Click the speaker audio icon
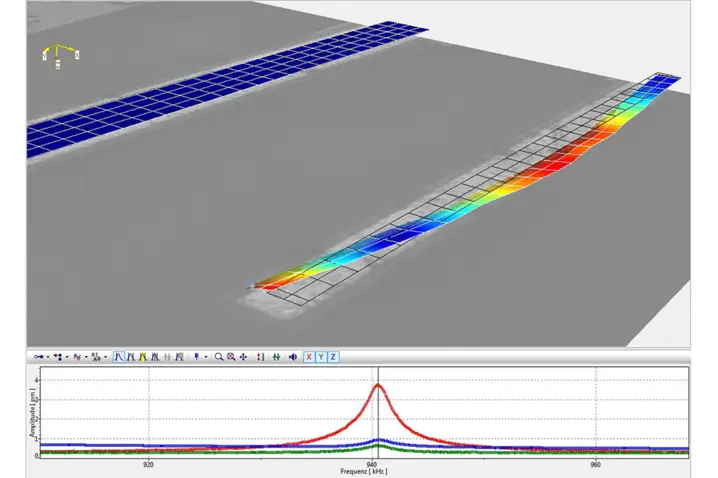Image resolution: width=718 pixels, height=478 pixels. (291, 357)
